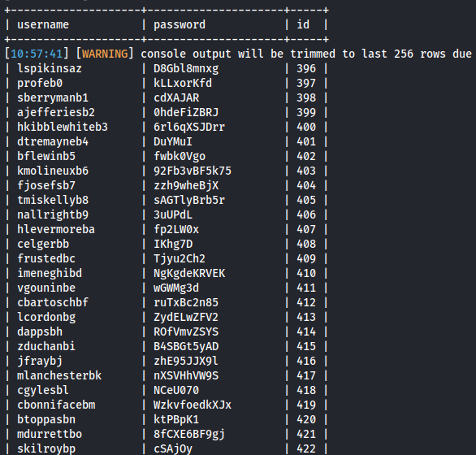The image size is (476, 455).
Task: Click the 10:57:41 timestamp
Action: (x=37, y=54)
